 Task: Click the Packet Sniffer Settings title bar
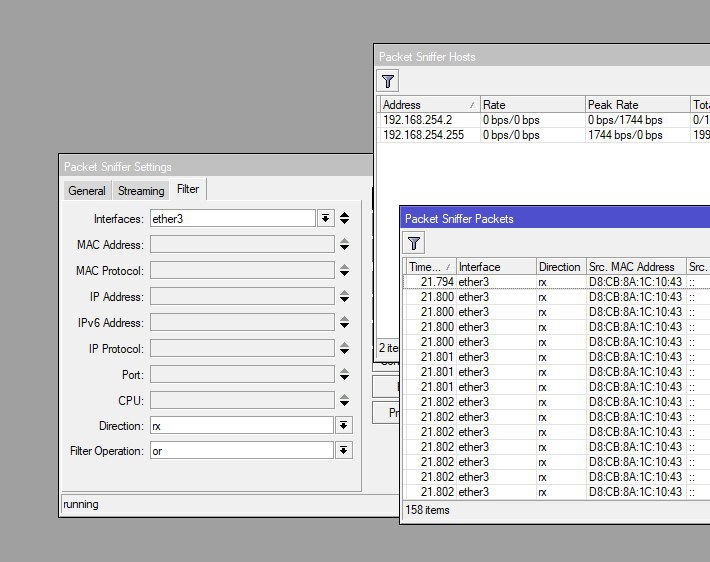click(x=216, y=167)
